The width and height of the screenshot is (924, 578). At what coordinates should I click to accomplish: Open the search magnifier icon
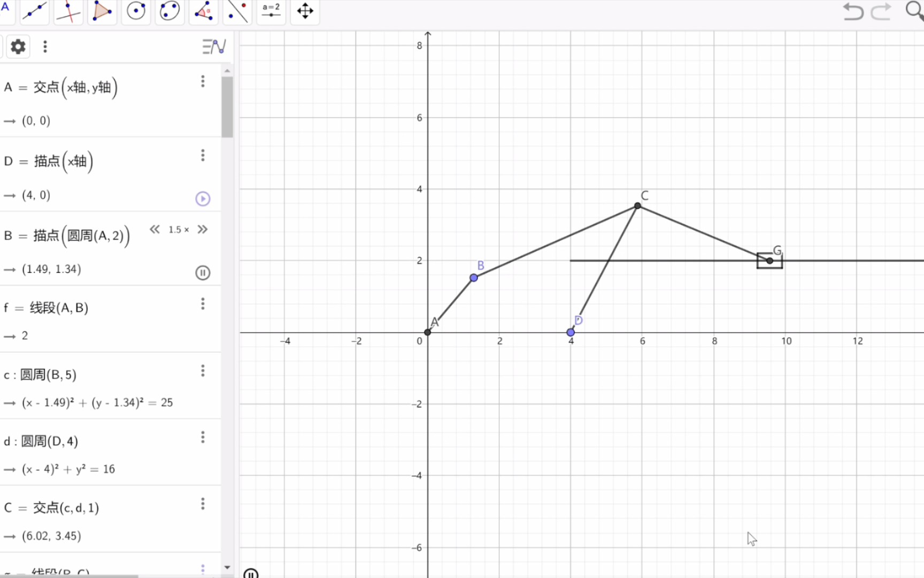[x=914, y=10]
